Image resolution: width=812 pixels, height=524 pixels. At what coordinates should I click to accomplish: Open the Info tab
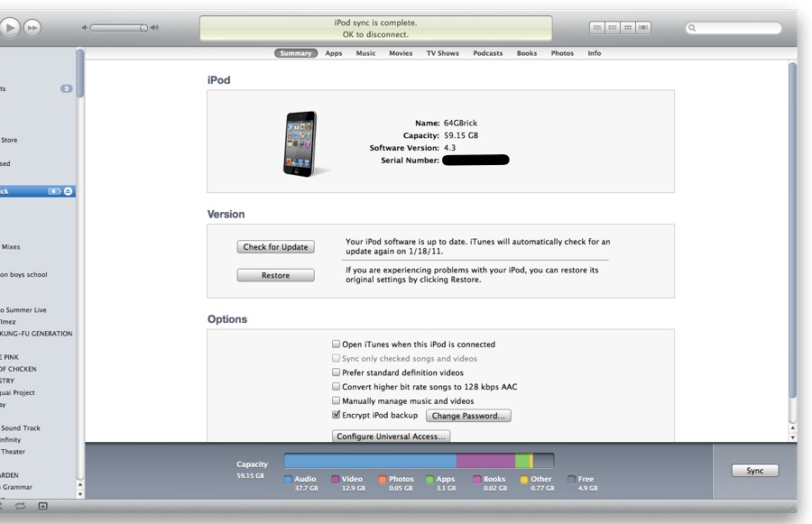click(x=594, y=53)
